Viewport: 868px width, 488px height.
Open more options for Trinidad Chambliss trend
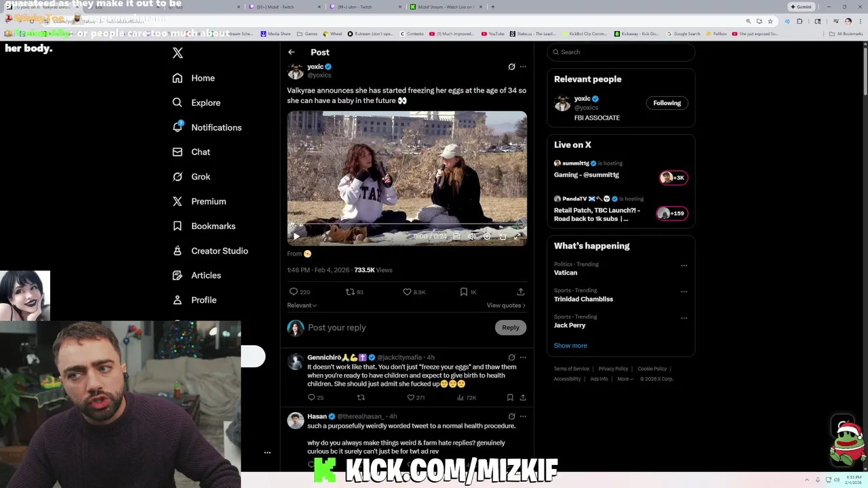[684, 291]
